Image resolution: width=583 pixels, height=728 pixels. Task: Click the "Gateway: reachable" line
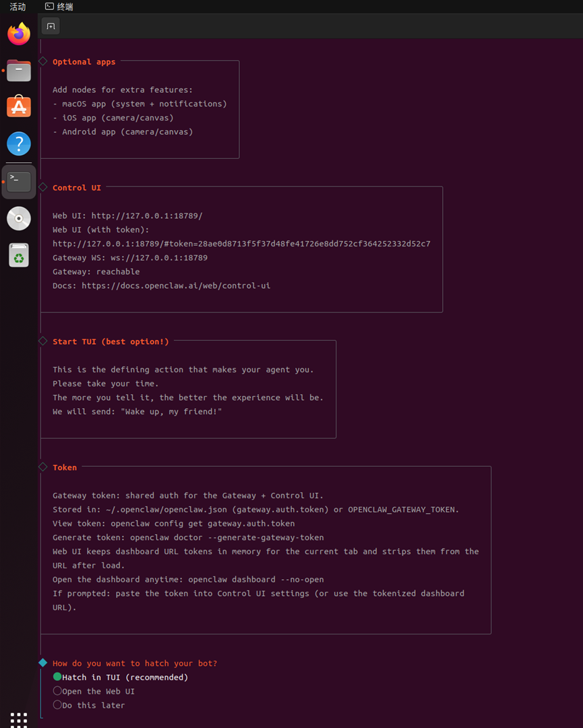click(x=96, y=271)
